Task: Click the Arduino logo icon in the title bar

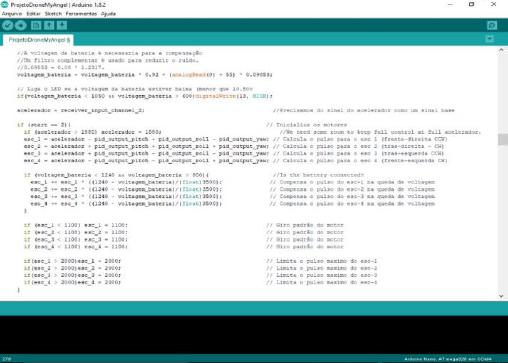Action: click(x=5, y=5)
